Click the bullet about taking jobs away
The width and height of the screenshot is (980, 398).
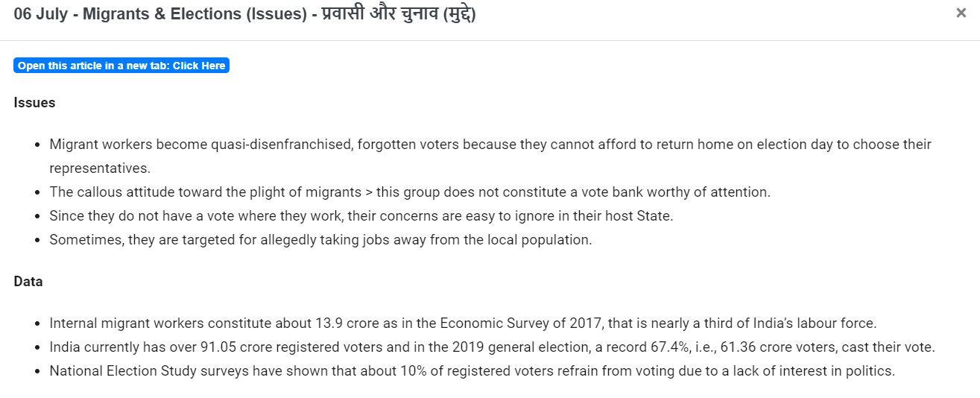321,240
